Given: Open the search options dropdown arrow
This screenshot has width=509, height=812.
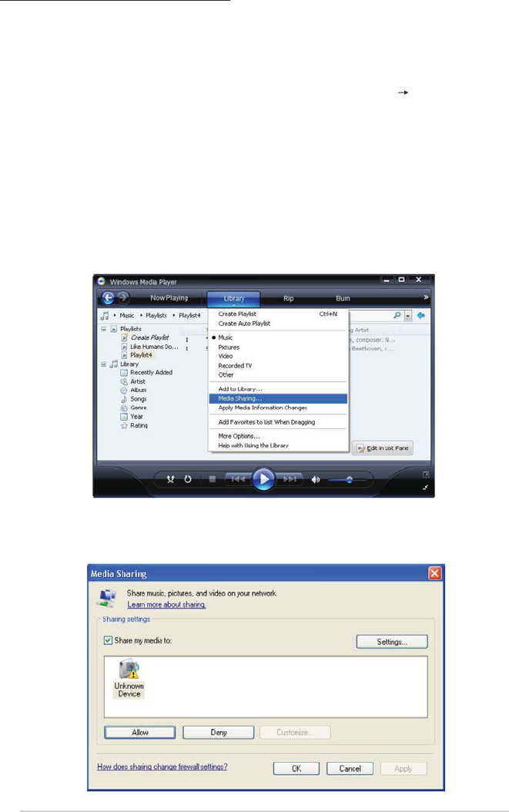Looking at the screenshot, I should [x=408, y=315].
